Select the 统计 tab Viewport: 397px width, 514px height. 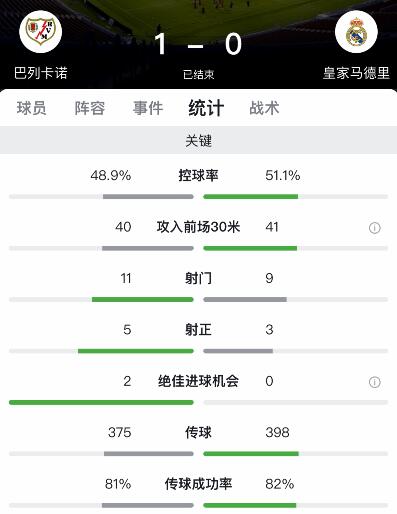coord(206,108)
